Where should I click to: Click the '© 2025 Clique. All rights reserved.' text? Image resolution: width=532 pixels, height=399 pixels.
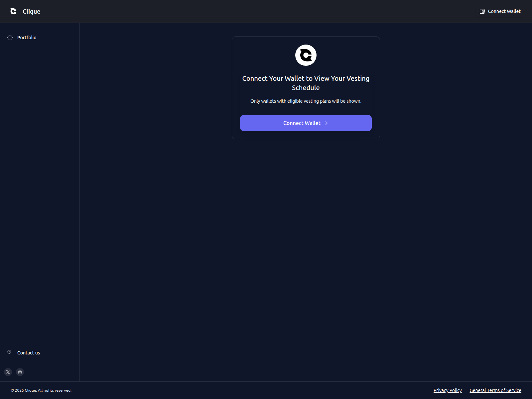pyautogui.click(x=41, y=390)
